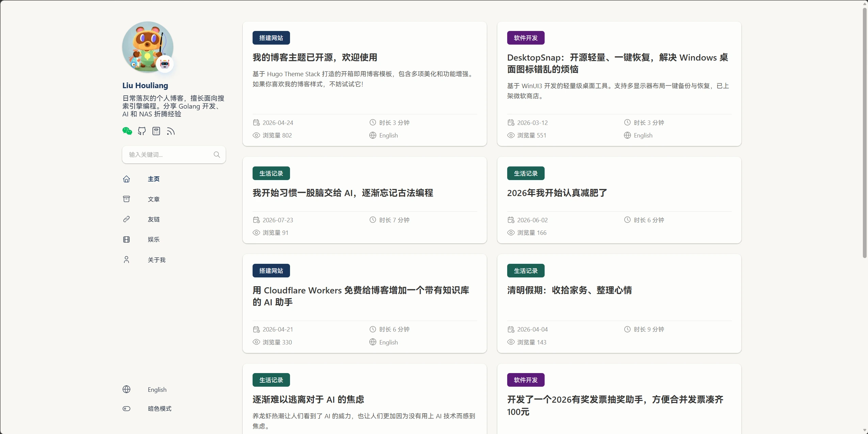Open post 我开始习惯一股脑交给 AI
Screen dimensions: 868x434
343,193
